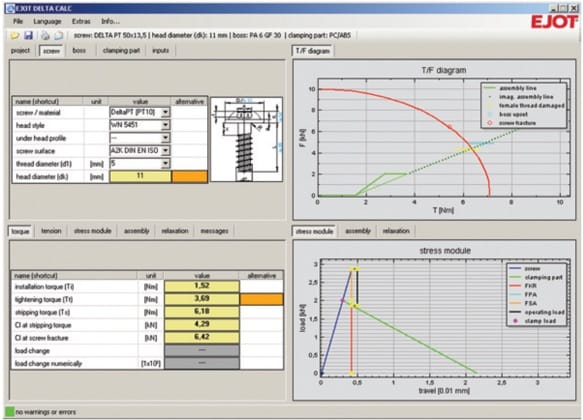Click the tightening torque value 3,69
This screenshot has width=583, height=420.
tap(202, 299)
